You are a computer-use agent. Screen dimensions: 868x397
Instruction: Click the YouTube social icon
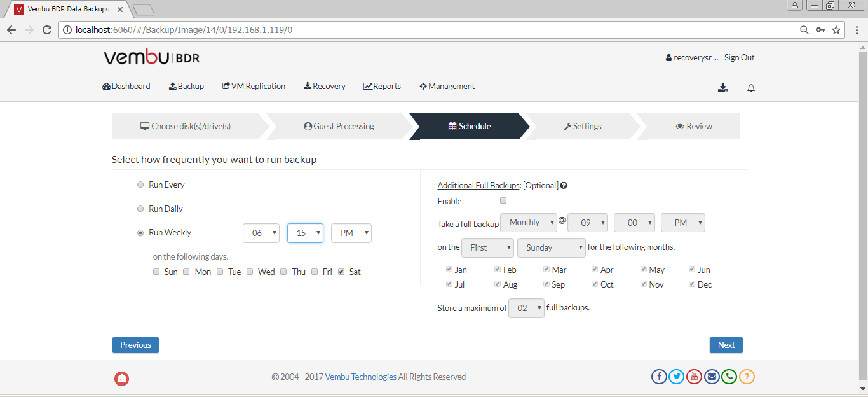point(694,377)
